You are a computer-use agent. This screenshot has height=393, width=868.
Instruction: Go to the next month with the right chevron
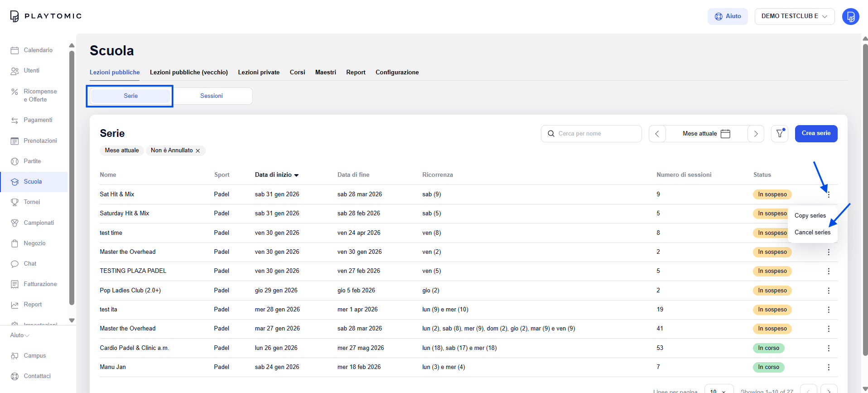coord(756,134)
